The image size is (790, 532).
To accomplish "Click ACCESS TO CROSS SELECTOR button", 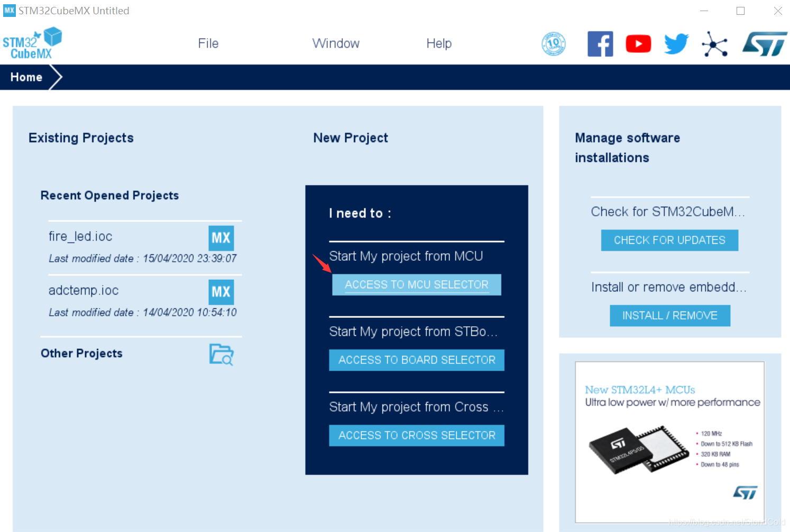I will coord(417,436).
